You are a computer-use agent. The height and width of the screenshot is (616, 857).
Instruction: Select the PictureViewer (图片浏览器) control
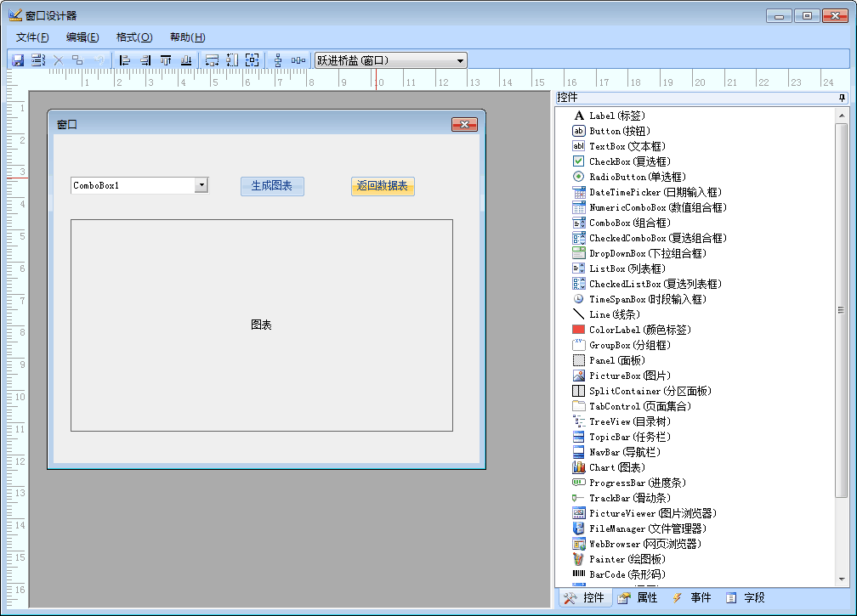(x=644, y=513)
